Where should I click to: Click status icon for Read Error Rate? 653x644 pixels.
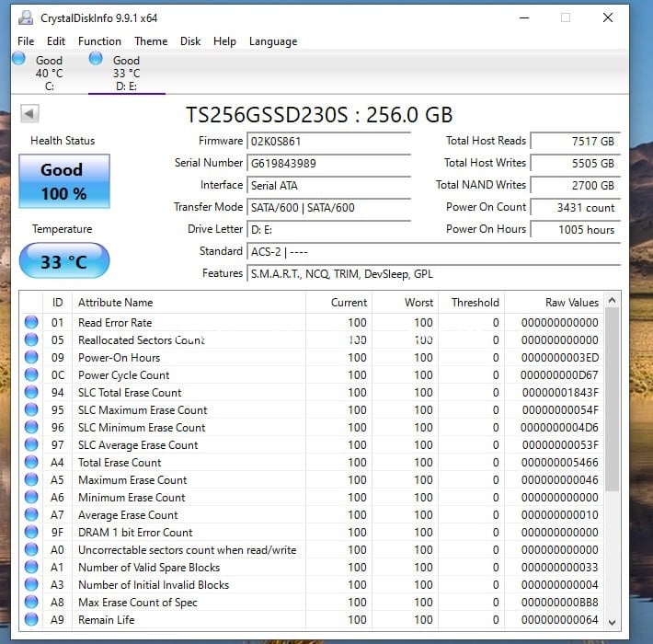coord(31,322)
